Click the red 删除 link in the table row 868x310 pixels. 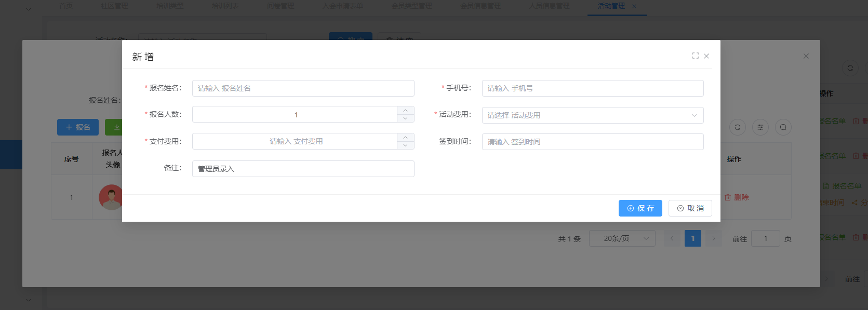tap(737, 197)
